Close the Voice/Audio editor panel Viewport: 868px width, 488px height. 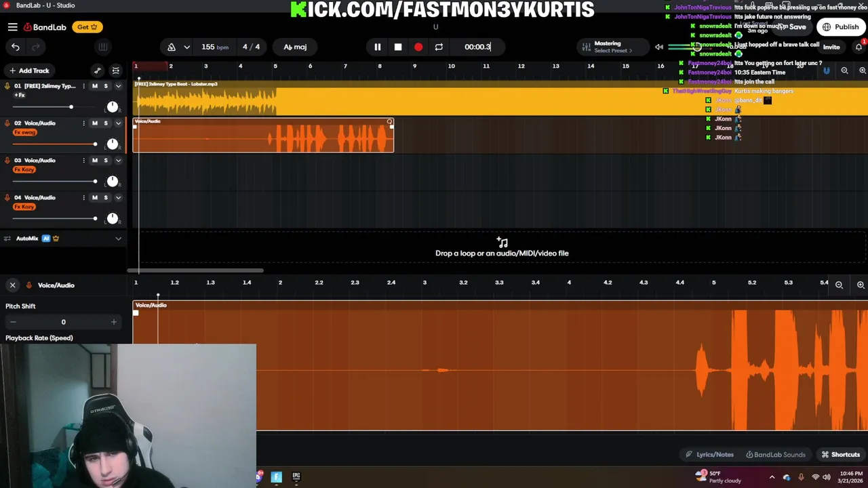[x=12, y=285]
